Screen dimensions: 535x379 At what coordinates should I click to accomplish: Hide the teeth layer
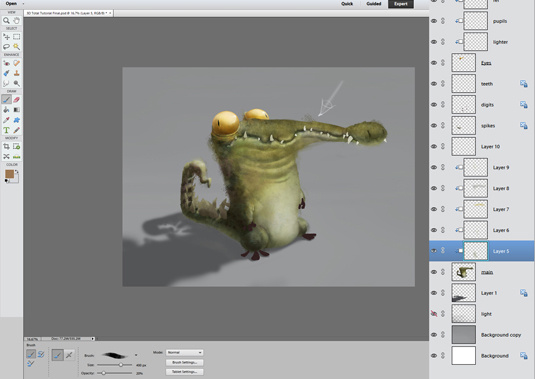coord(434,84)
